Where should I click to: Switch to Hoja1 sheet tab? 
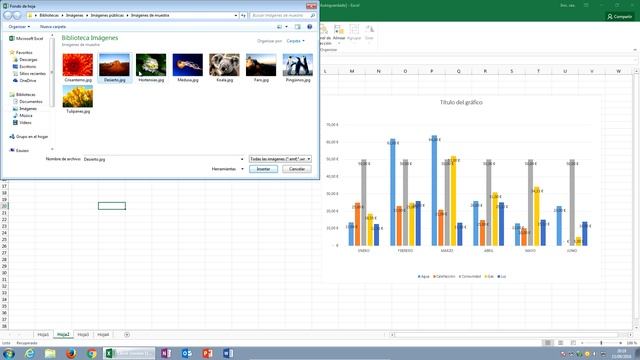pos(43,335)
